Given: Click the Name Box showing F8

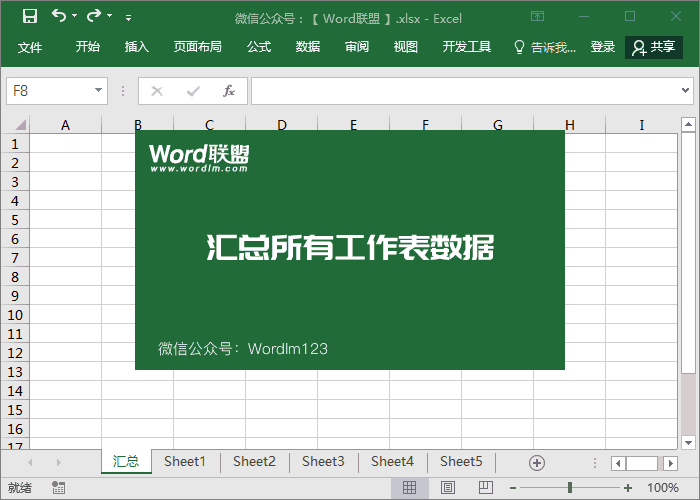Looking at the screenshot, I should coord(49,91).
